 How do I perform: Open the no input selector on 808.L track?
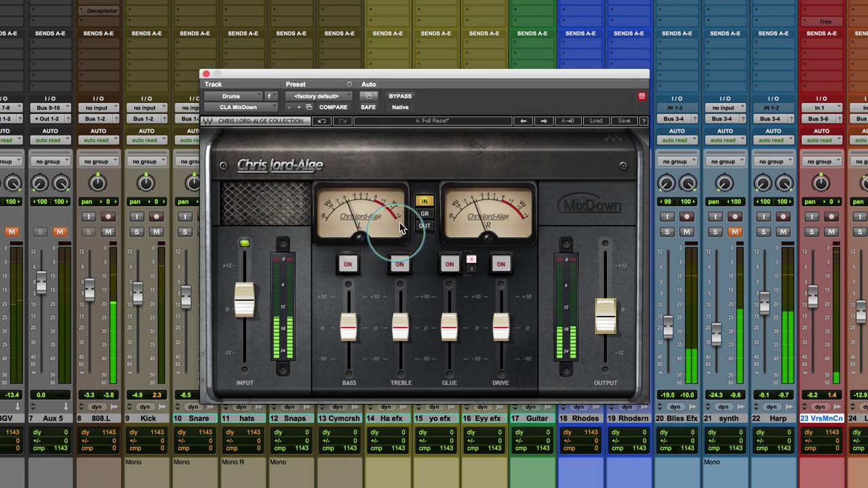coord(98,108)
